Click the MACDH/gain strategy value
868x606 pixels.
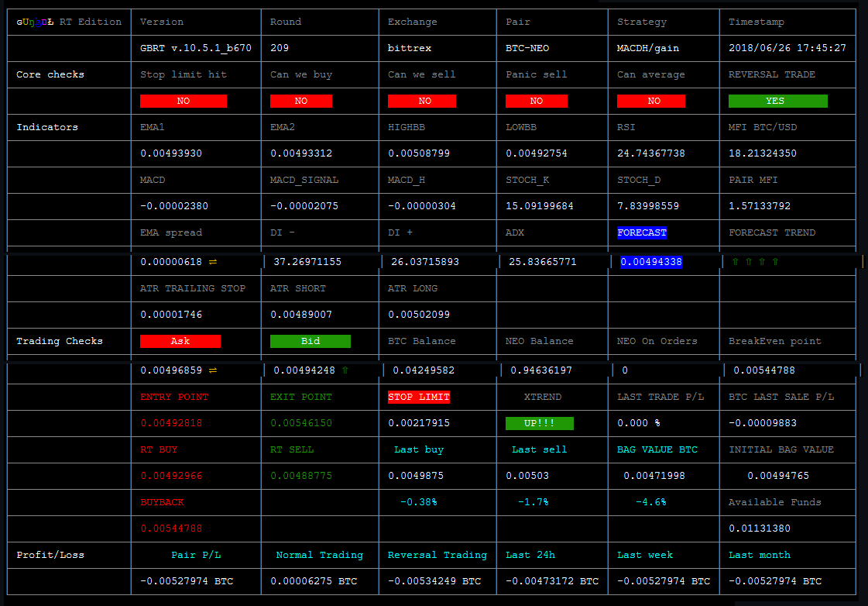point(648,48)
